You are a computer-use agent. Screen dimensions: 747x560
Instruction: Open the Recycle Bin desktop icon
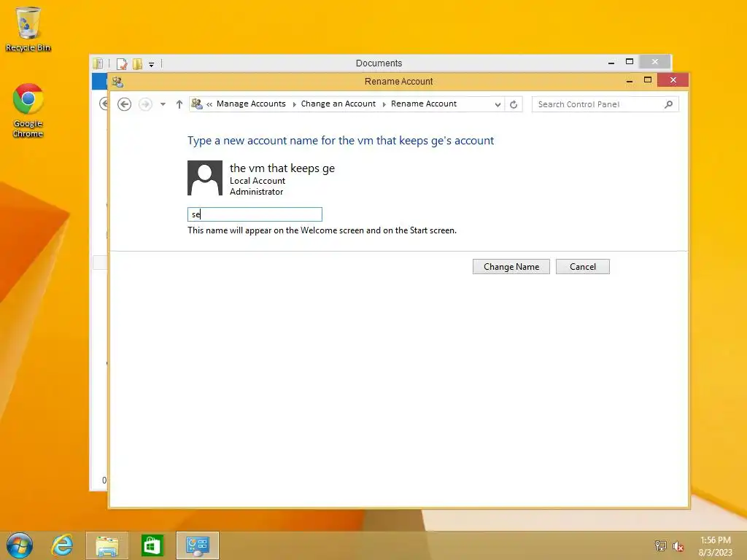(28, 28)
